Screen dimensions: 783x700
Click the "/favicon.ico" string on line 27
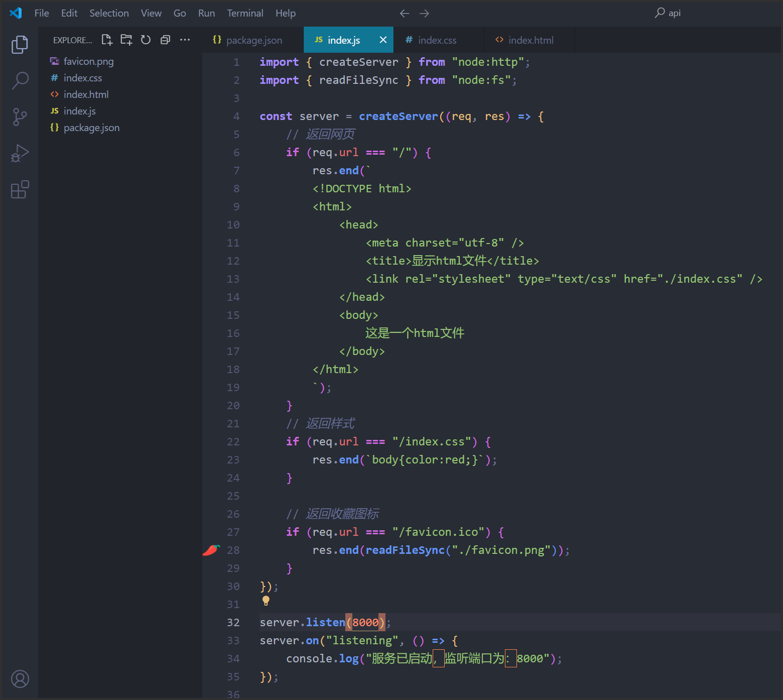(438, 532)
